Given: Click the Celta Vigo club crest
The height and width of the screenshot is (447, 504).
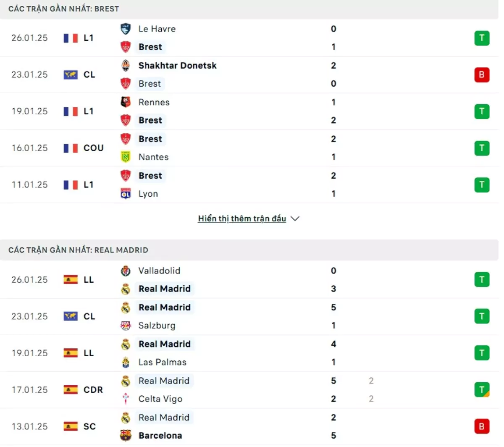Looking at the screenshot, I should click(x=126, y=399).
